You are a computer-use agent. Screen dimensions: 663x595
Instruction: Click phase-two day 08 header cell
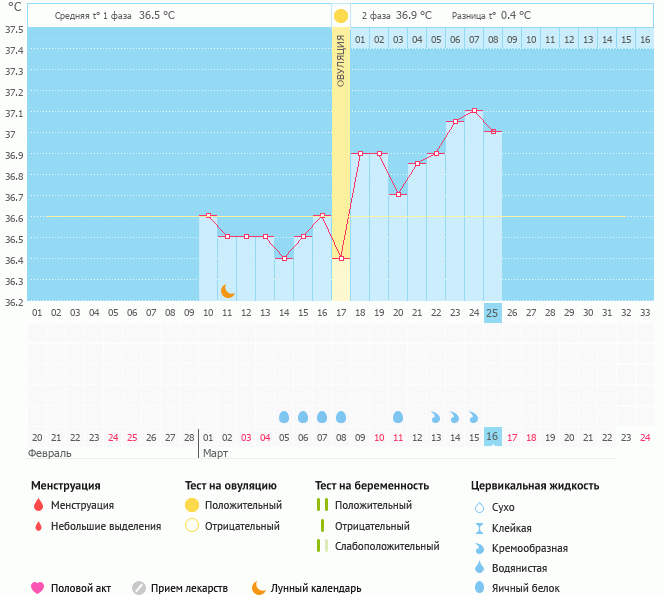pyautogui.click(x=492, y=40)
